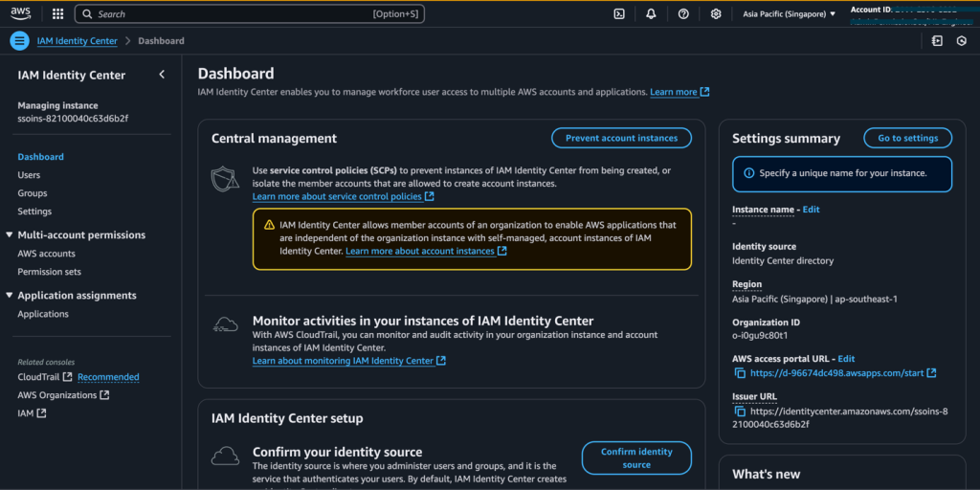980x490 pixels.
Task: Click external icon next to AWS Organizations
Action: point(104,395)
